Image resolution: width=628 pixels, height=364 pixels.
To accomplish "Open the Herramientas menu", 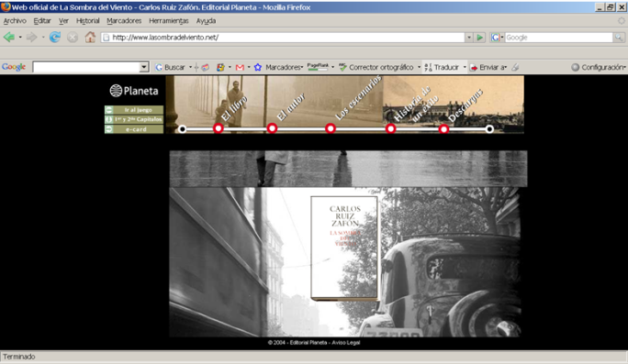I will coord(168,21).
